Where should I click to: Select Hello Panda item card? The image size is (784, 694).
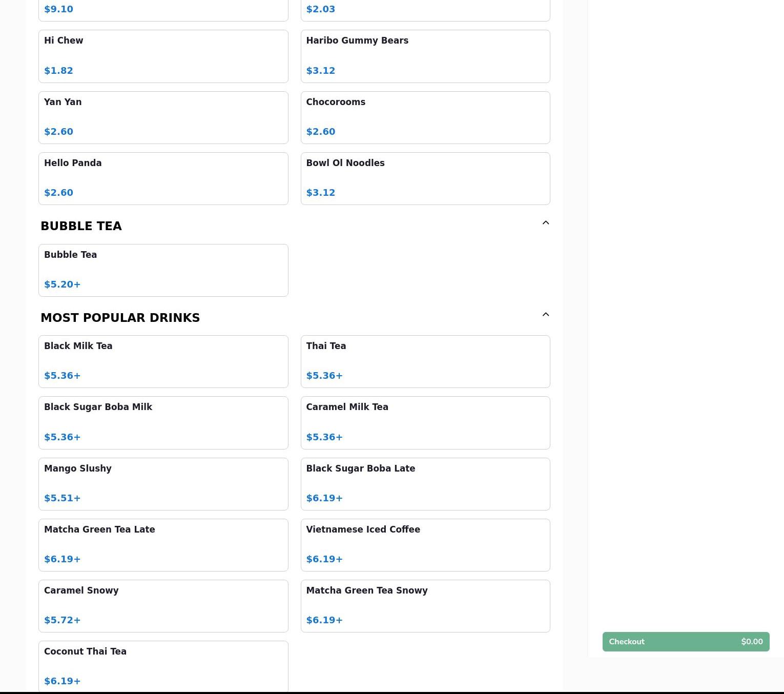coord(163,178)
